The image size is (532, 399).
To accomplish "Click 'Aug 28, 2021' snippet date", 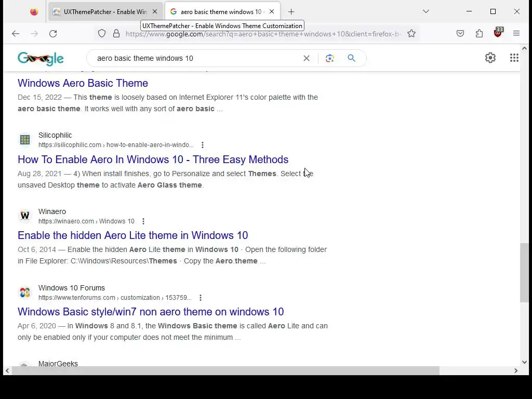I will 39,174.
